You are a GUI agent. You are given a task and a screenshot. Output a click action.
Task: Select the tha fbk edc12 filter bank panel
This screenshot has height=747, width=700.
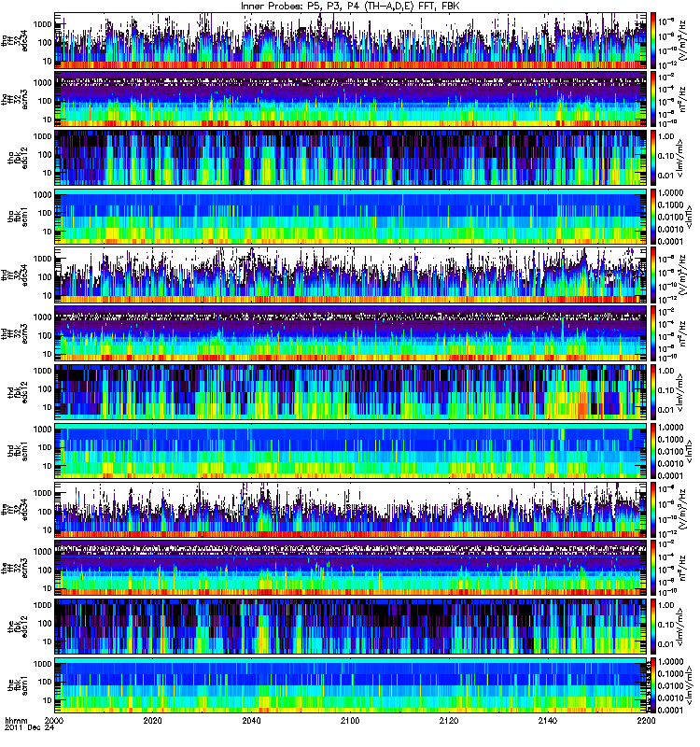click(351, 158)
